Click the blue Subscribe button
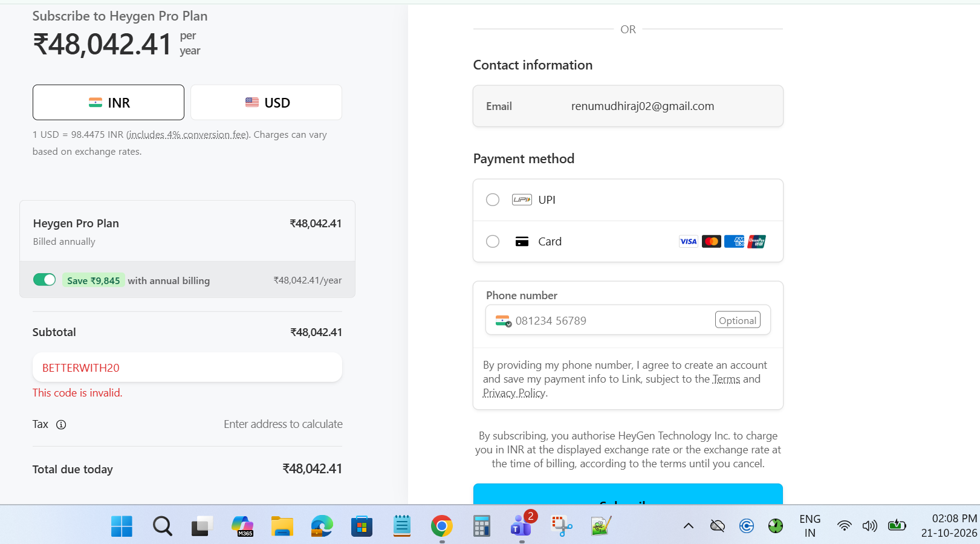Image resolution: width=980 pixels, height=544 pixels. point(628,494)
